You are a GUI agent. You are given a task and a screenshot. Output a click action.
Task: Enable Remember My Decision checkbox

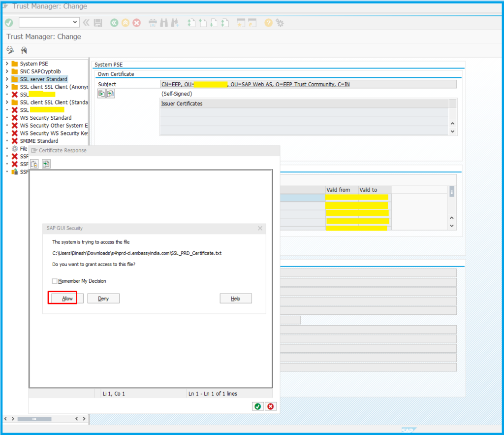tap(55, 281)
